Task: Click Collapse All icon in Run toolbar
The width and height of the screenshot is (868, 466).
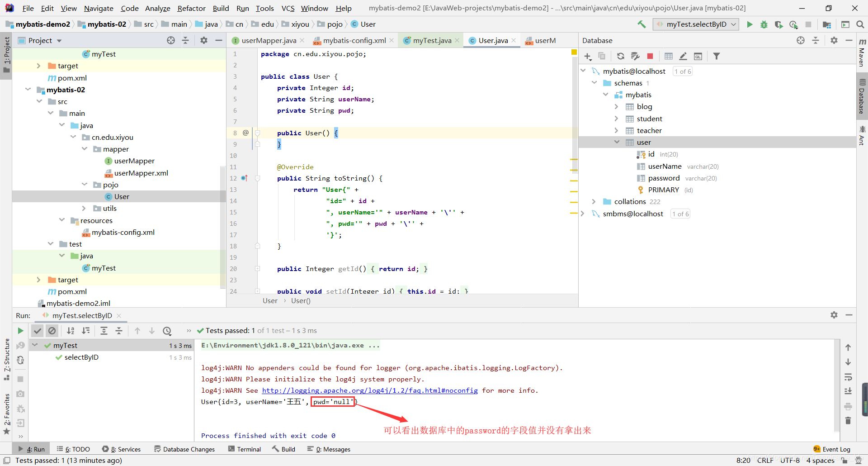Action: (x=119, y=331)
